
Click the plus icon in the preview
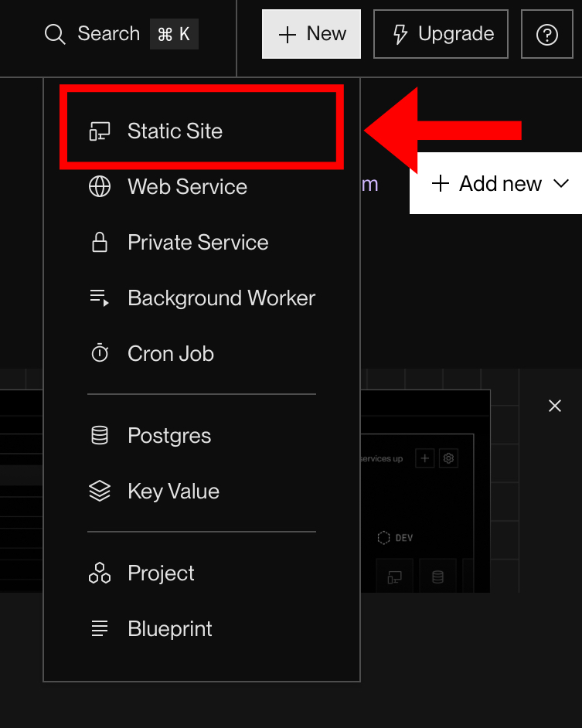click(x=424, y=458)
